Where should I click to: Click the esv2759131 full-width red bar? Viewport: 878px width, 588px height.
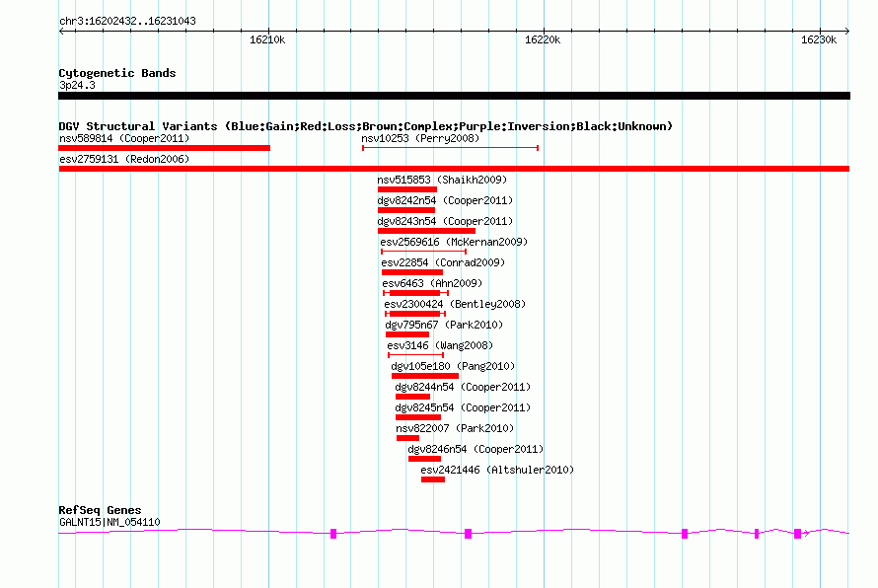point(454,169)
